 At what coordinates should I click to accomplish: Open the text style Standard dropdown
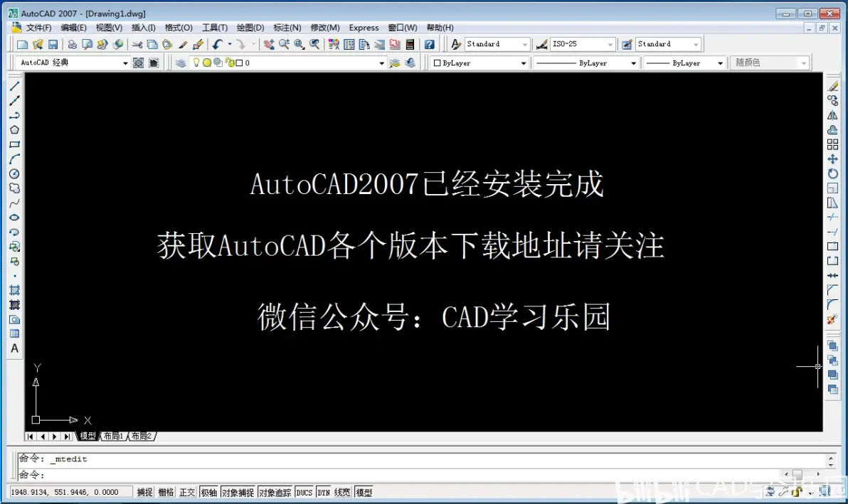pos(524,44)
